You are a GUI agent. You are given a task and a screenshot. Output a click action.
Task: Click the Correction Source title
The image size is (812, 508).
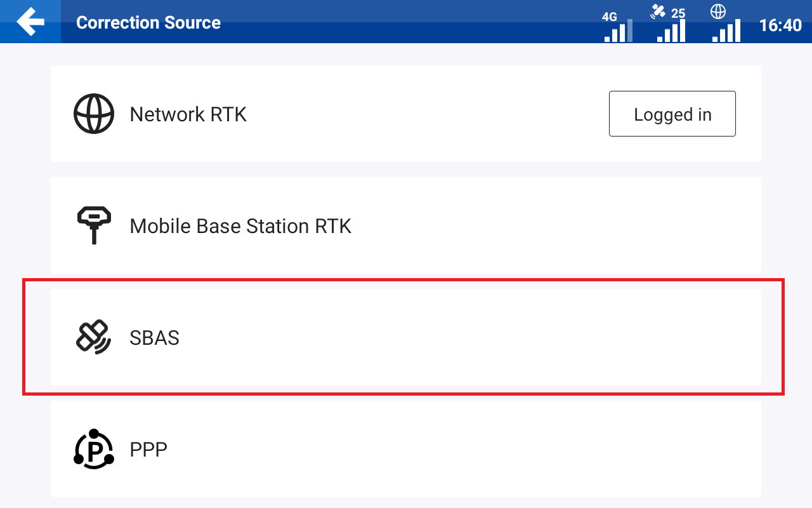148,22
